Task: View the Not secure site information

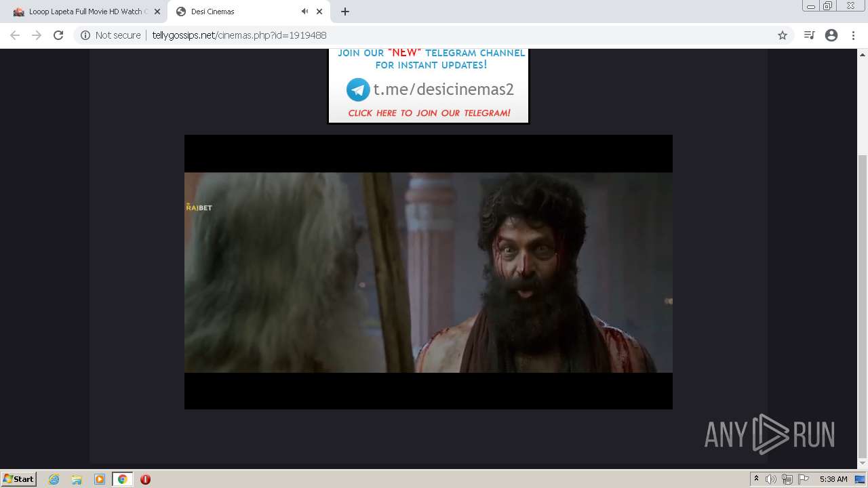Action: pos(111,35)
